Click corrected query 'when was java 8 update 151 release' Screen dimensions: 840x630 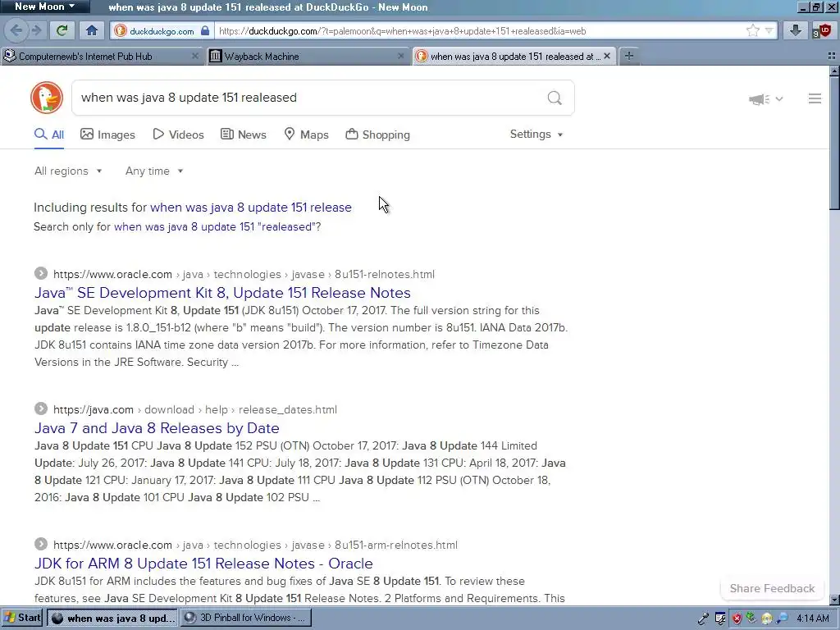point(251,208)
